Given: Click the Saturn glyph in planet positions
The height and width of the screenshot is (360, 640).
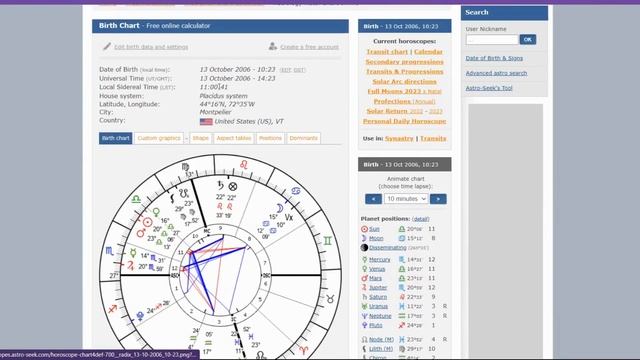Looking at the screenshot, I should coord(364,297).
